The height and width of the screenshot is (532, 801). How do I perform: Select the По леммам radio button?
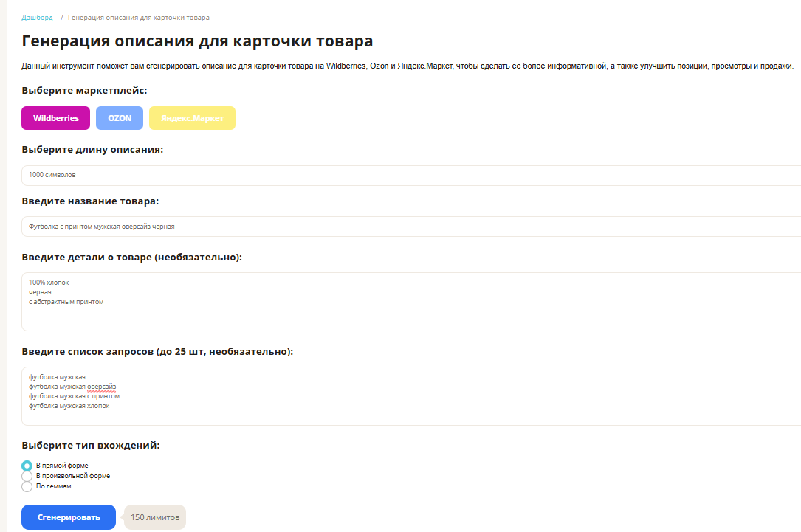coord(27,486)
